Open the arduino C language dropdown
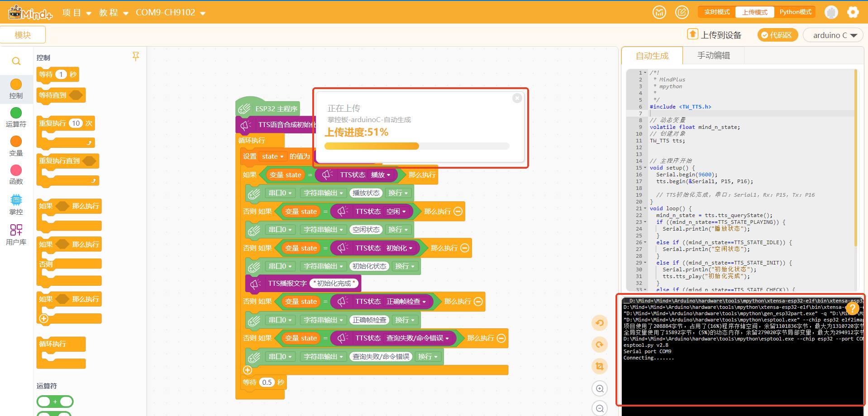 pos(833,35)
